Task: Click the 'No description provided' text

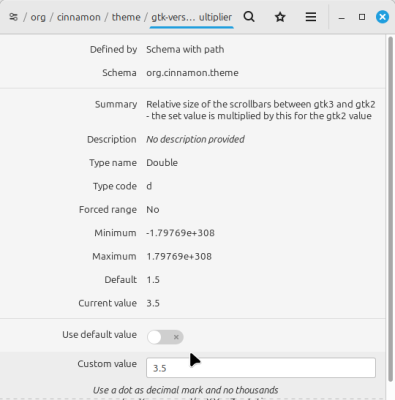Action: (x=195, y=139)
